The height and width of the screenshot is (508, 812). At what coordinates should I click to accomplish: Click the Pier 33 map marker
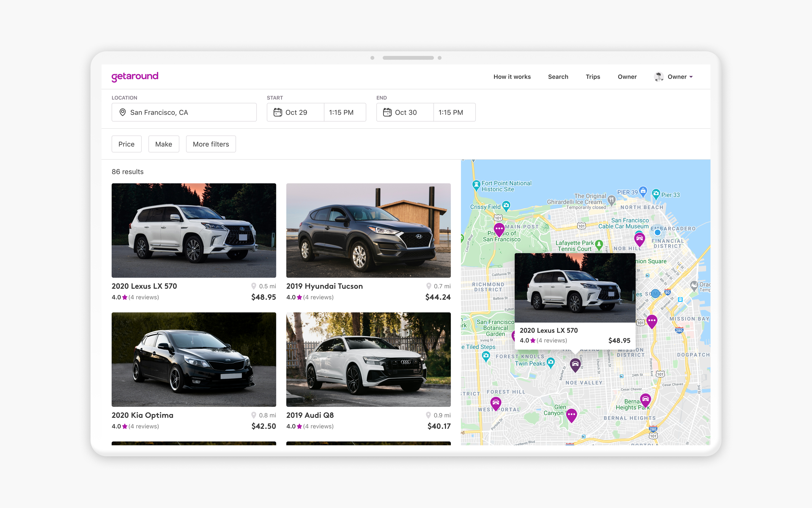[x=655, y=193]
